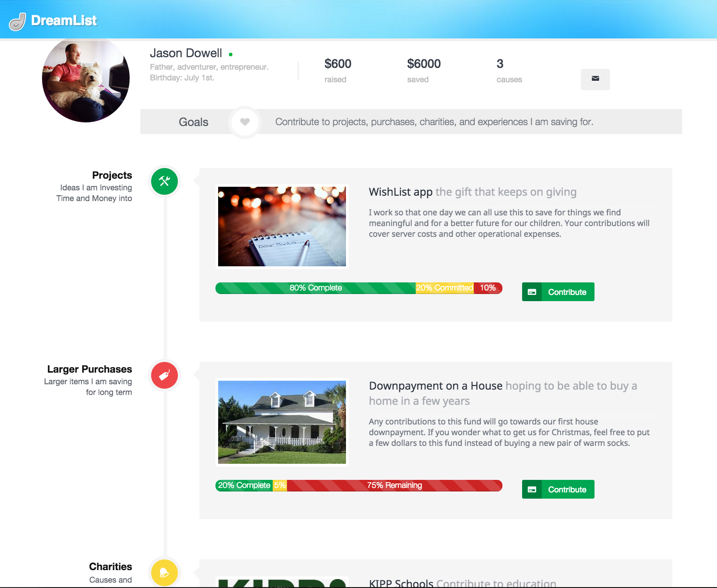
Task: Open the KIPP Schools title
Action: [x=401, y=583]
